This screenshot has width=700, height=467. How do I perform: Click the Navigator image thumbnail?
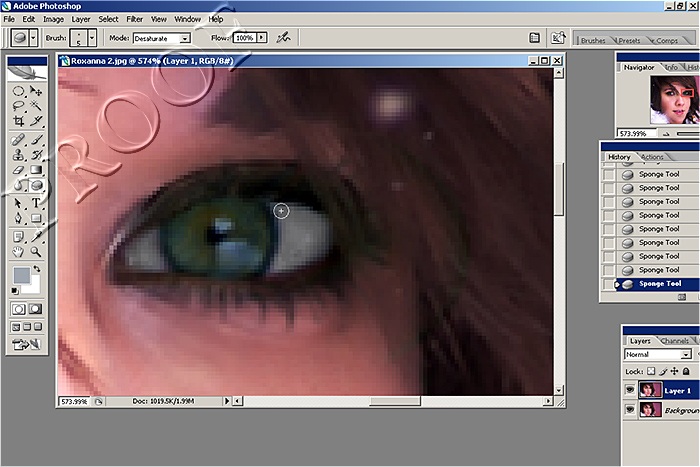(674, 100)
